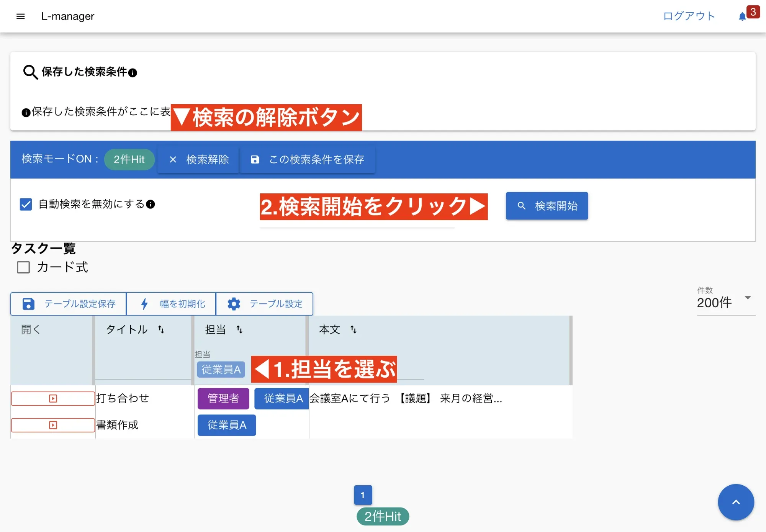The width and height of the screenshot is (766, 532).
Task: Open the hamburger navigation menu
Action: click(x=21, y=16)
